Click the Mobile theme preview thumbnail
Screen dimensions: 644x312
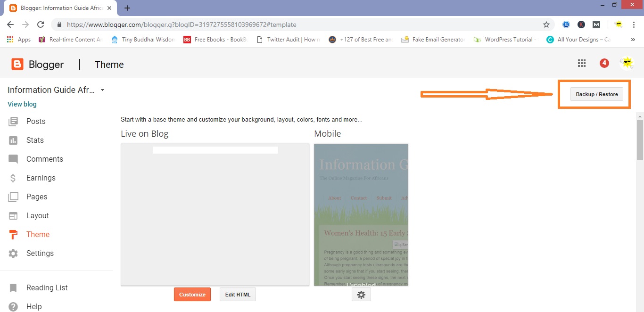[x=361, y=215]
